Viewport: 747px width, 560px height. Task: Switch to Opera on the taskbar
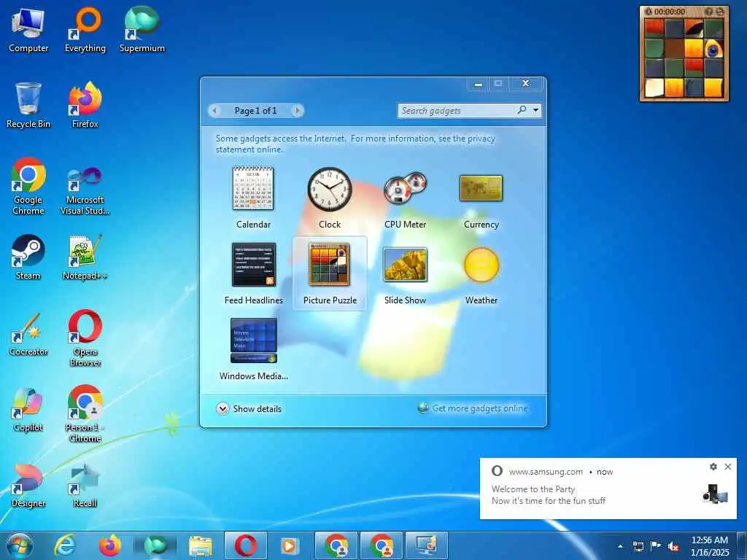[246, 545]
